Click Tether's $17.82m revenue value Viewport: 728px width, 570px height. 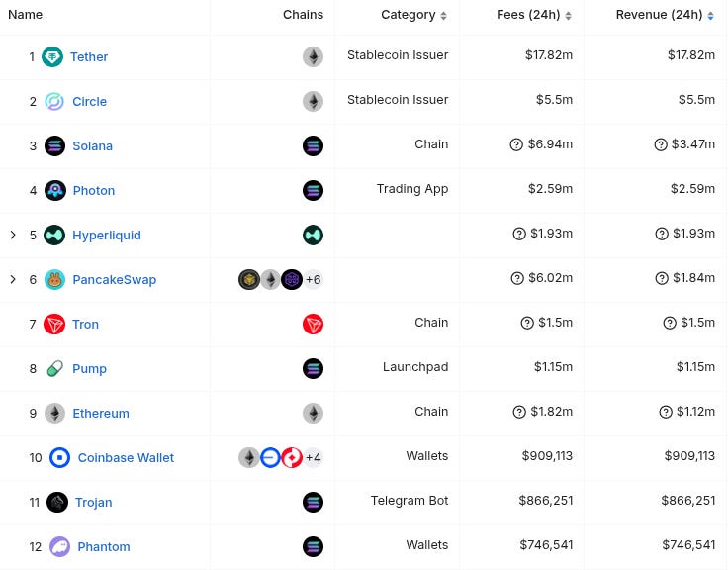point(691,54)
